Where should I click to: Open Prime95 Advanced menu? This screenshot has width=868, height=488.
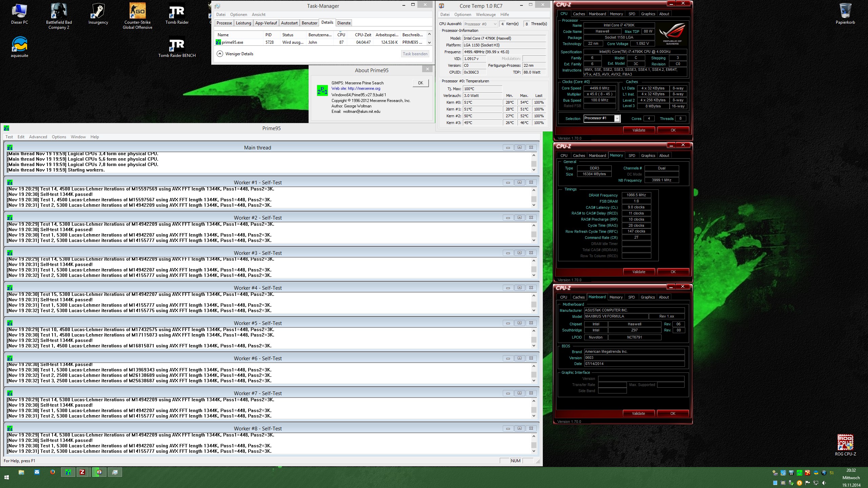(x=38, y=137)
